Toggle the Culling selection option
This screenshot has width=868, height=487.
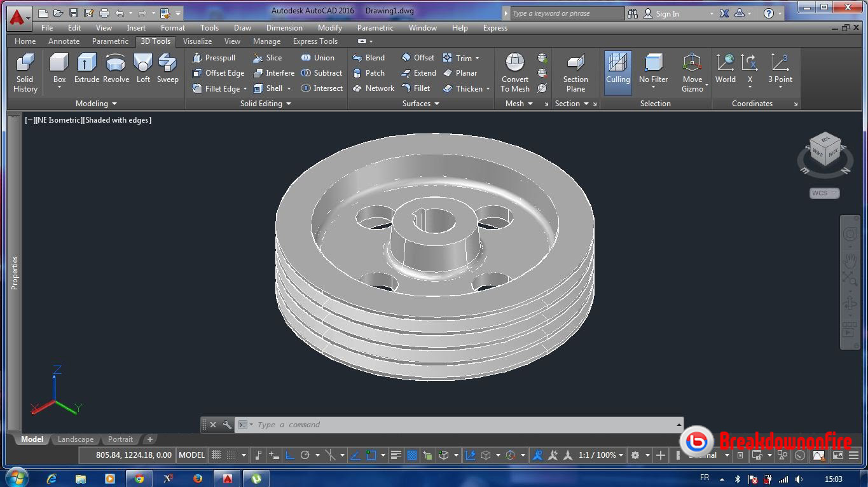click(x=617, y=72)
